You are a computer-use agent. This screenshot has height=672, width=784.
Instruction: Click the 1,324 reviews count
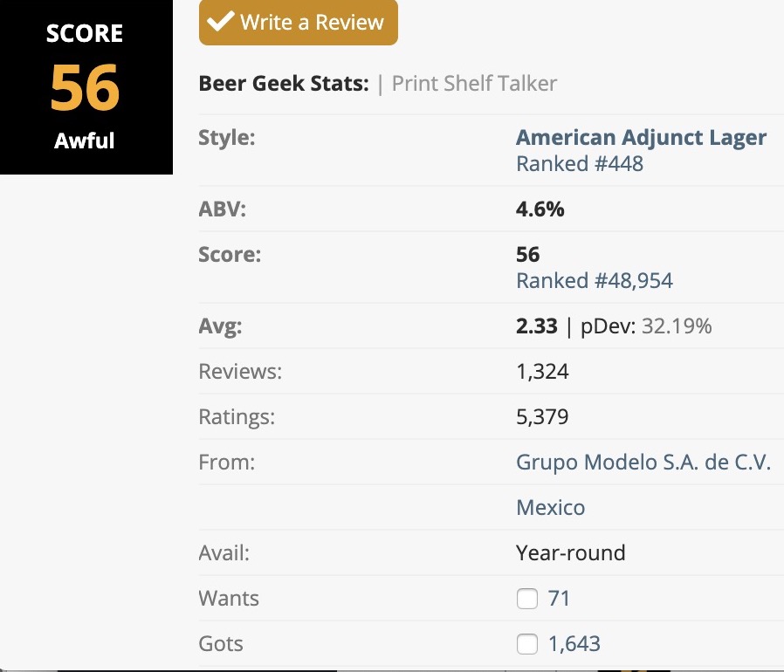pyautogui.click(x=542, y=372)
